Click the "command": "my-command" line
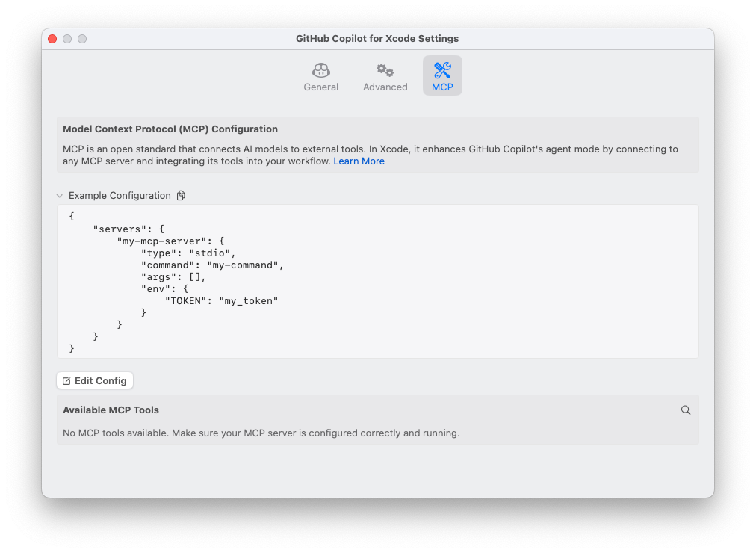Viewport: 756px width, 553px height. point(212,265)
